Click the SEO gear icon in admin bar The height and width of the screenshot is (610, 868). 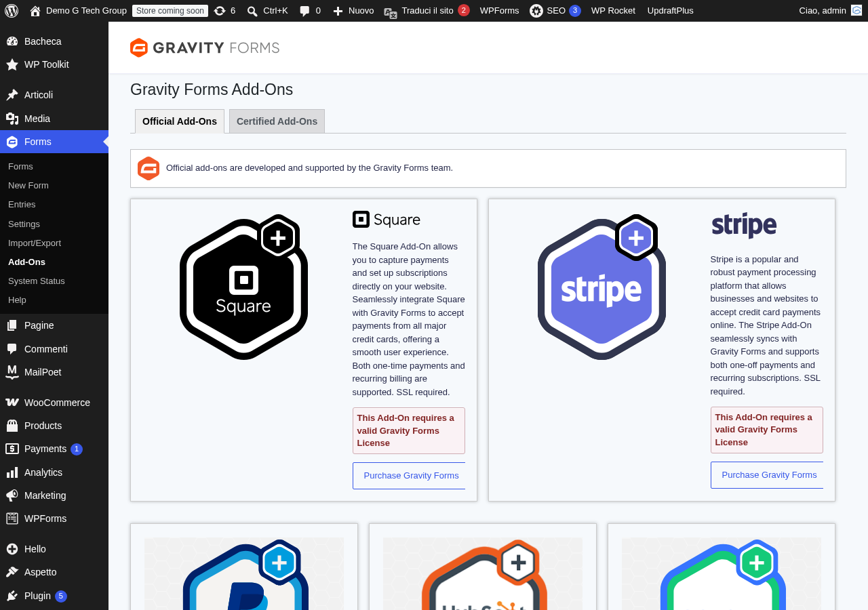coord(536,11)
